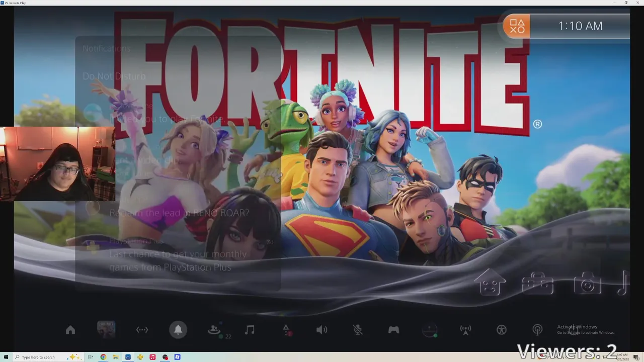The image size is (644, 362).
Task: Open the yellow plus app on taskbar
Action: [x=140, y=357]
